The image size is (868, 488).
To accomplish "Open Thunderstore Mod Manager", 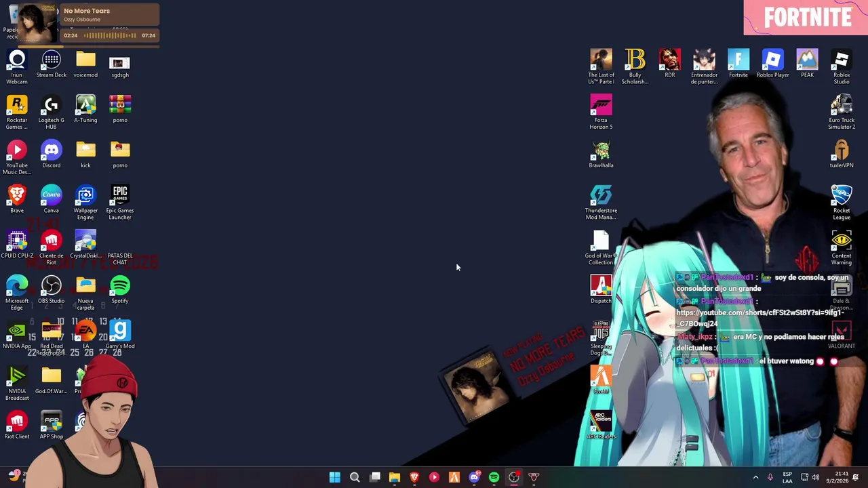I will (x=601, y=202).
